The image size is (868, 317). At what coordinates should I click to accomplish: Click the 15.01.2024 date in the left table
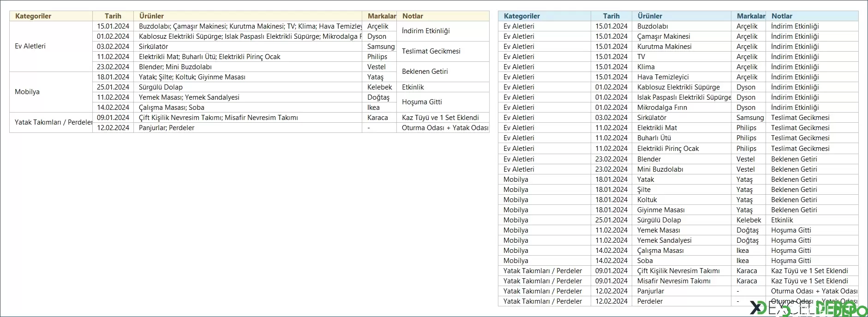[x=113, y=26]
